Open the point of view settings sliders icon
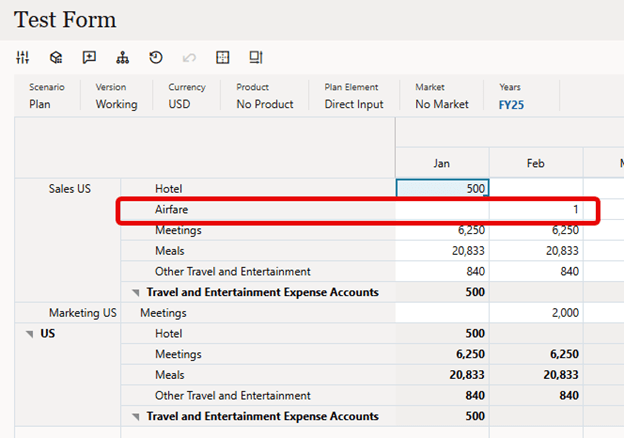Screen dimensions: 624x438 pos(23,57)
